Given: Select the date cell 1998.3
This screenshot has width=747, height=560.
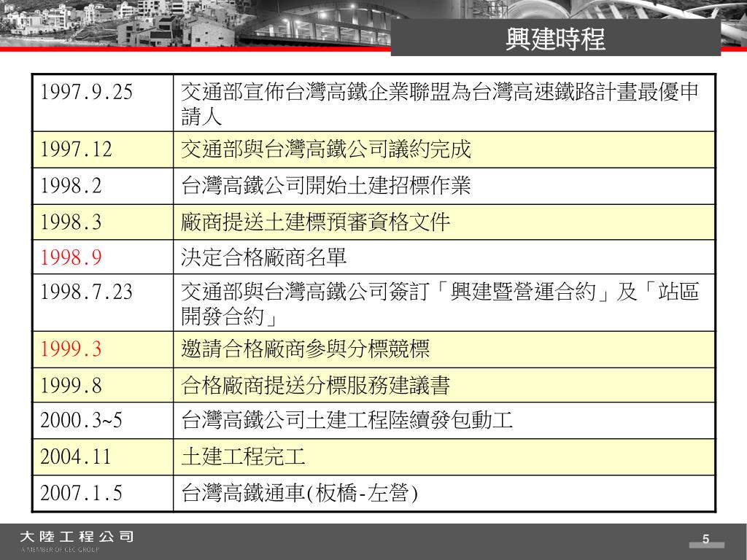Looking at the screenshot, I should point(102,222).
